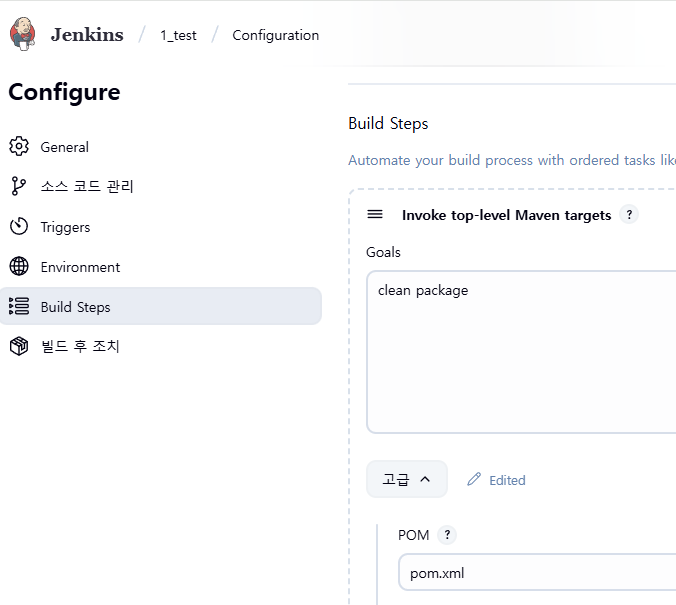676x605 pixels.
Task: Select the 소스 코드 관리 section
Action: [87, 187]
